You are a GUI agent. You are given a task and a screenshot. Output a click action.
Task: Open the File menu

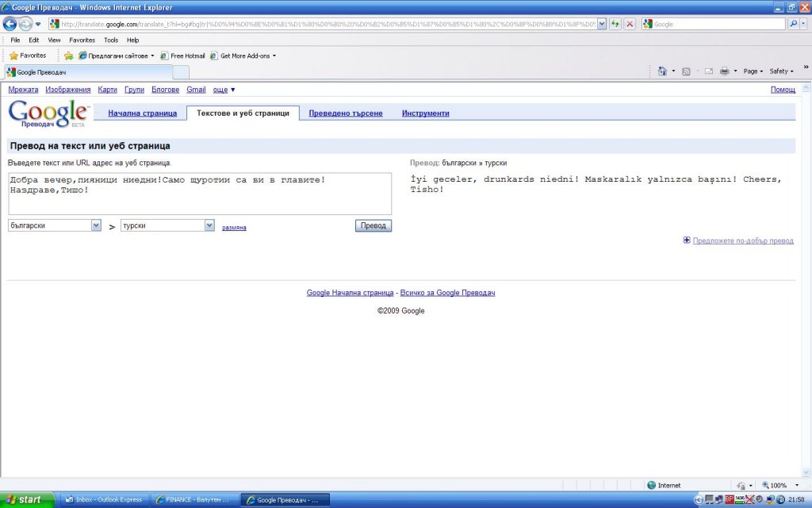[16, 40]
